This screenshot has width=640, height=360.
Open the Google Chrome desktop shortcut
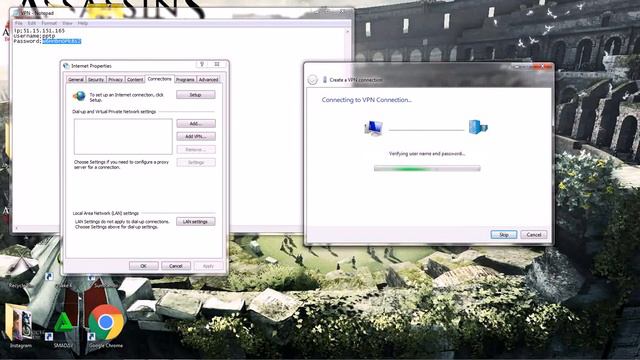point(106,325)
